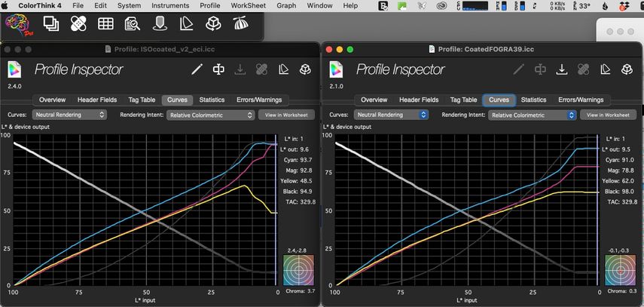Click the 3D cube icon in CoatedFOGRA39 window
This screenshot has height=307, width=644.
(627, 69)
